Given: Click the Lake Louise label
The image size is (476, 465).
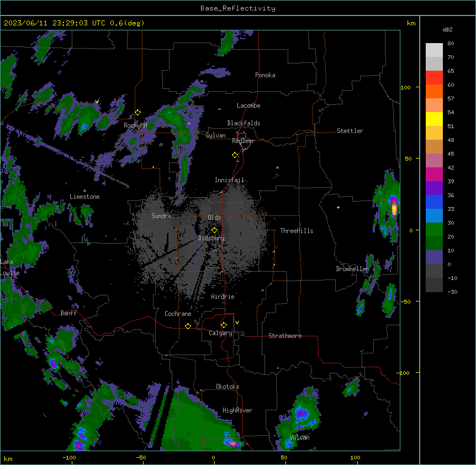Looking at the screenshot, I should click(10, 267).
